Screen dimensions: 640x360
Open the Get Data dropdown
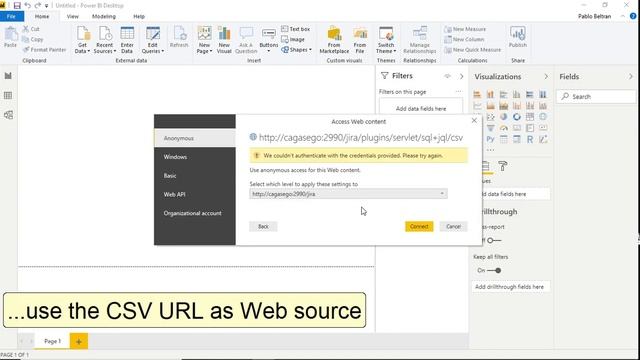[82, 40]
